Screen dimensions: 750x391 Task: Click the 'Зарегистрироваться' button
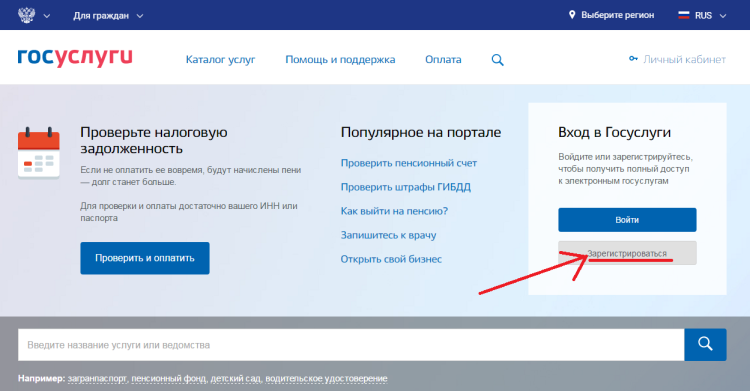click(627, 253)
